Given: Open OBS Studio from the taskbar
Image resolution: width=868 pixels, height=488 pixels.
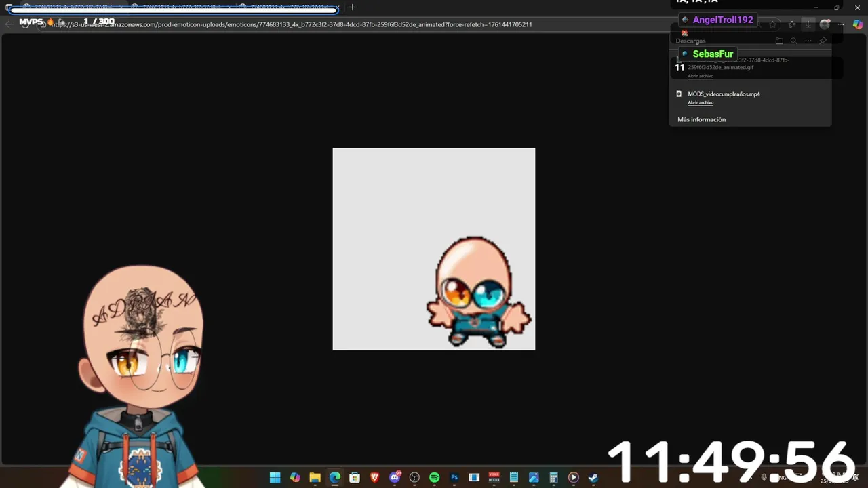Looking at the screenshot, I should [414, 477].
